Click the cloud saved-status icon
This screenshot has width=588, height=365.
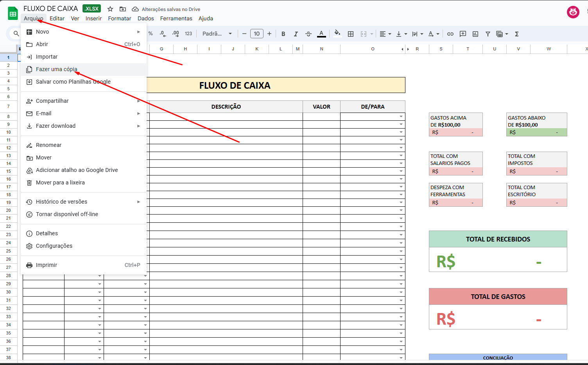pos(135,9)
